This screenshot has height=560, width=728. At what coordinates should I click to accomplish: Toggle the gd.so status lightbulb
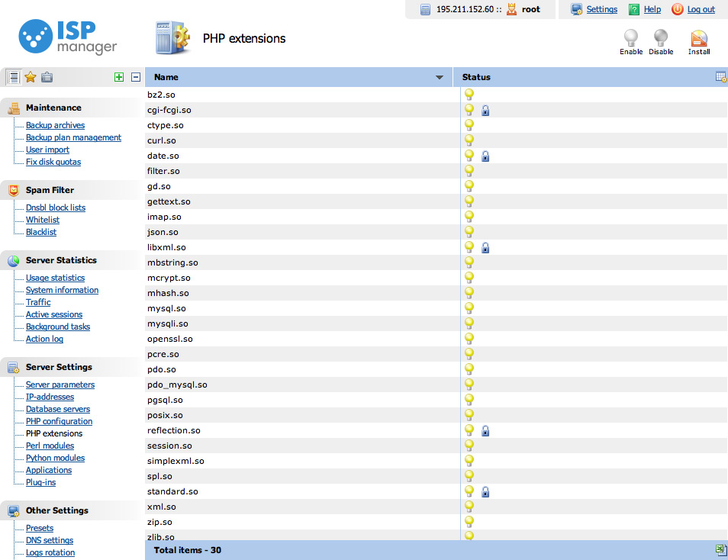pyautogui.click(x=469, y=186)
